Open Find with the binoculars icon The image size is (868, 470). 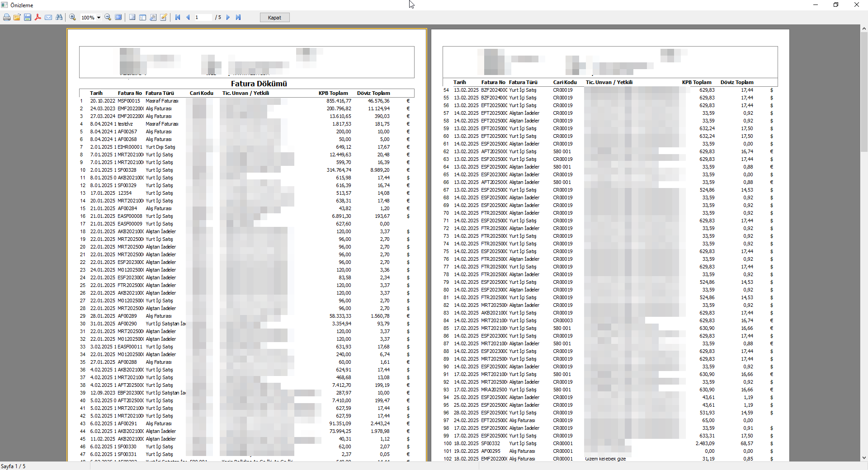pyautogui.click(x=59, y=17)
